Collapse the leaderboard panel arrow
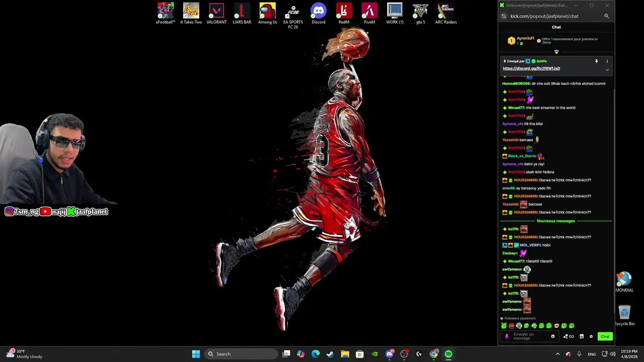The height and width of the screenshot is (362, 644). tap(556, 52)
